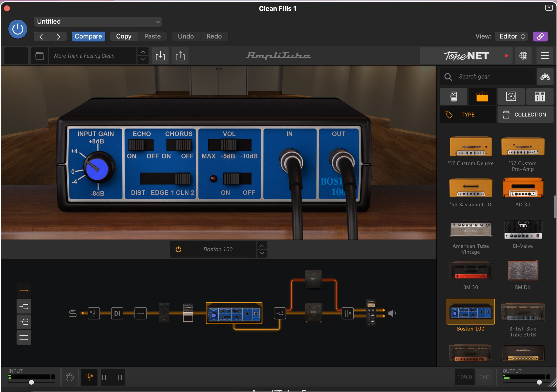Toggle the ECHO on/off switch

pyautogui.click(x=141, y=145)
